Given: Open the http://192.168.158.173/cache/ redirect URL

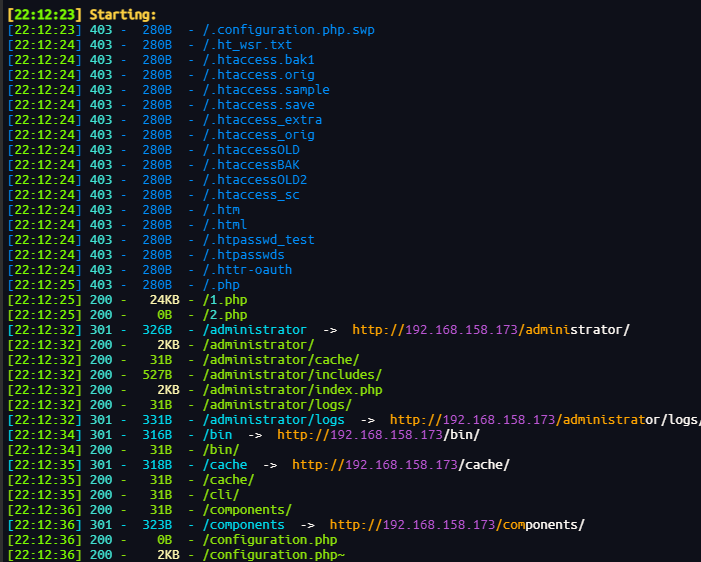Looking at the screenshot, I should [401, 465].
